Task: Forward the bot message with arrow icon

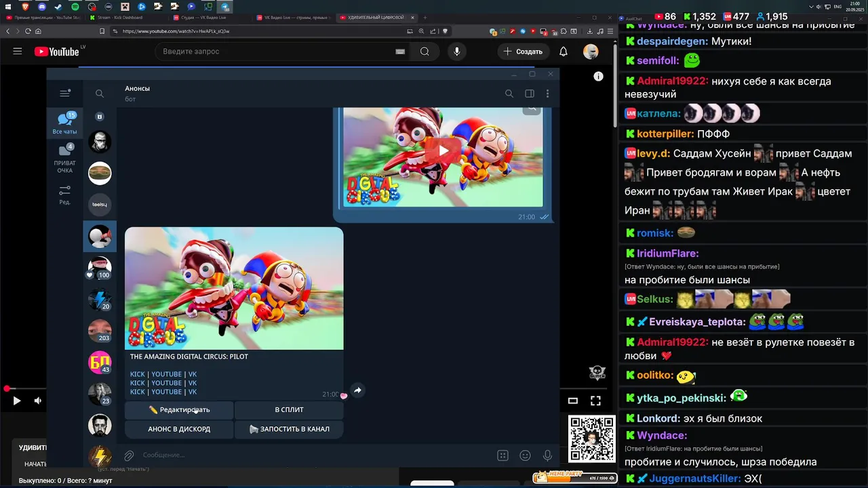Action: click(x=357, y=390)
